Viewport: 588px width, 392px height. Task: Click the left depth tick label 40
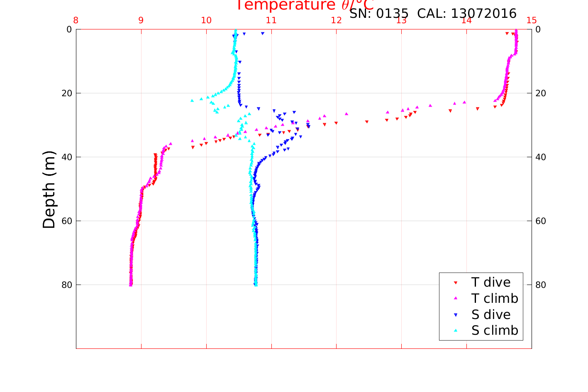tap(66, 157)
